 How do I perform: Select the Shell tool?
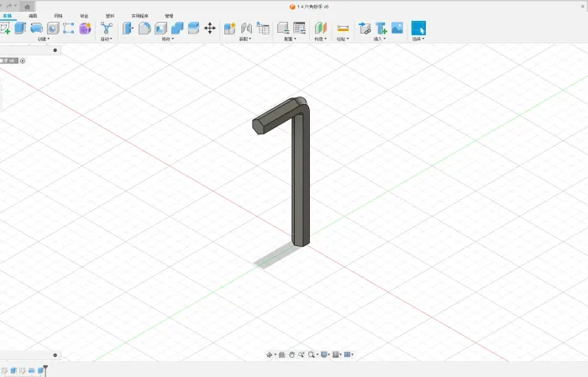coord(161,28)
